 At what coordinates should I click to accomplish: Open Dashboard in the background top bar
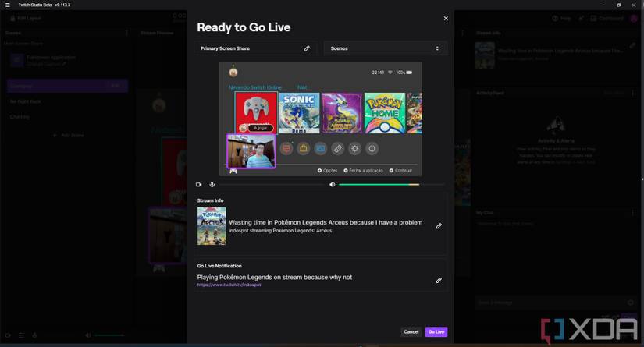607,19
